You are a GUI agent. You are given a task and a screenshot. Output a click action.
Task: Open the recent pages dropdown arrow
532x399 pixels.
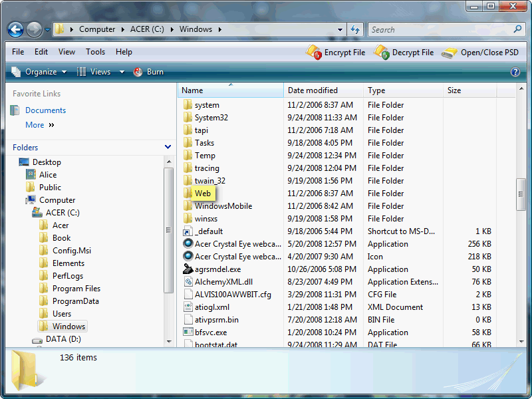[x=47, y=29]
